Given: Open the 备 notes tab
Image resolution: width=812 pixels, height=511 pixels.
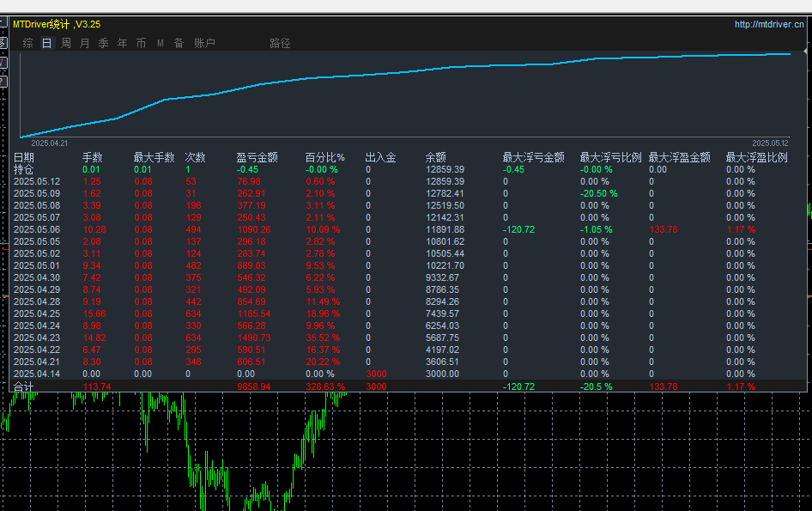Looking at the screenshot, I should (179, 43).
